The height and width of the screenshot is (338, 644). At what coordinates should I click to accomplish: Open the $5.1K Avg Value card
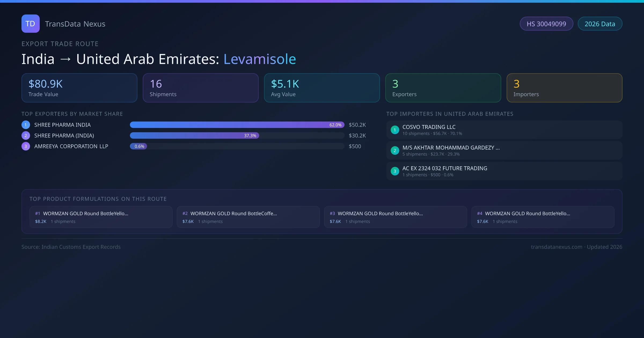click(322, 88)
